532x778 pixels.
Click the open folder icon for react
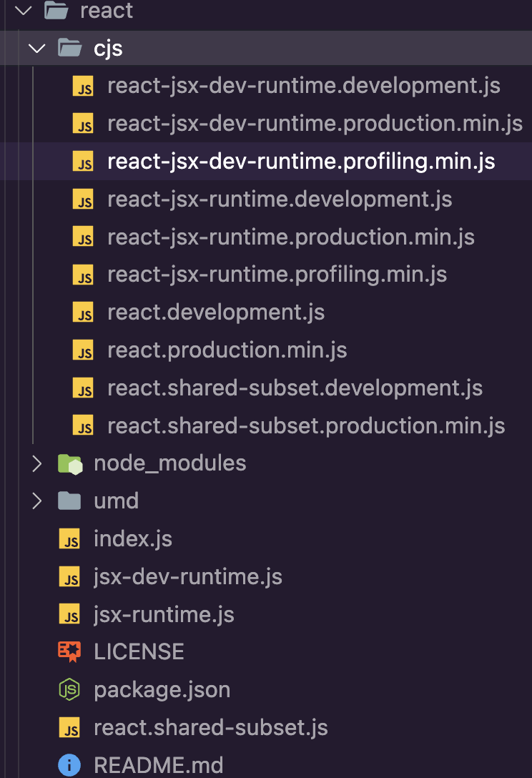(56, 10)
